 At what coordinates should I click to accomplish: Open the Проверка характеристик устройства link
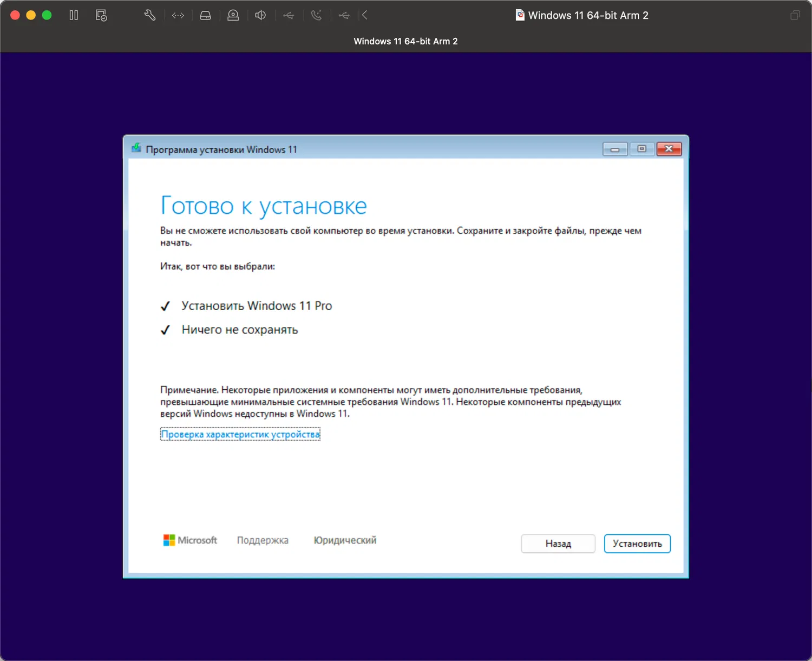(x=240, y=434)
